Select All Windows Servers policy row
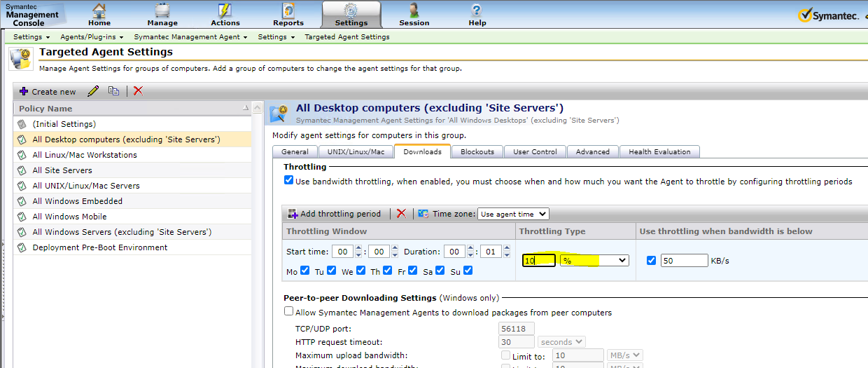 click(132, 232)
